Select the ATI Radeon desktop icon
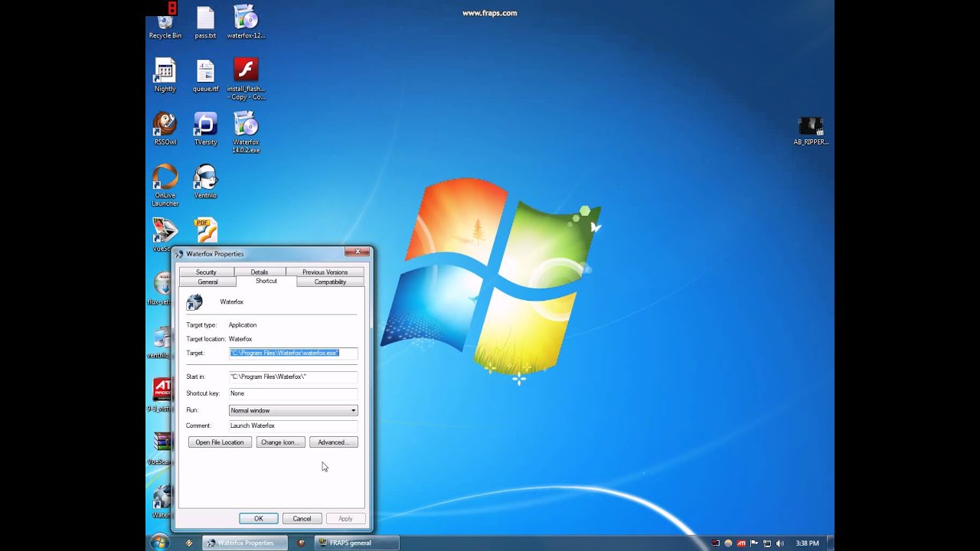The width and height of the screenshot is (980, 551). point(162,393)
